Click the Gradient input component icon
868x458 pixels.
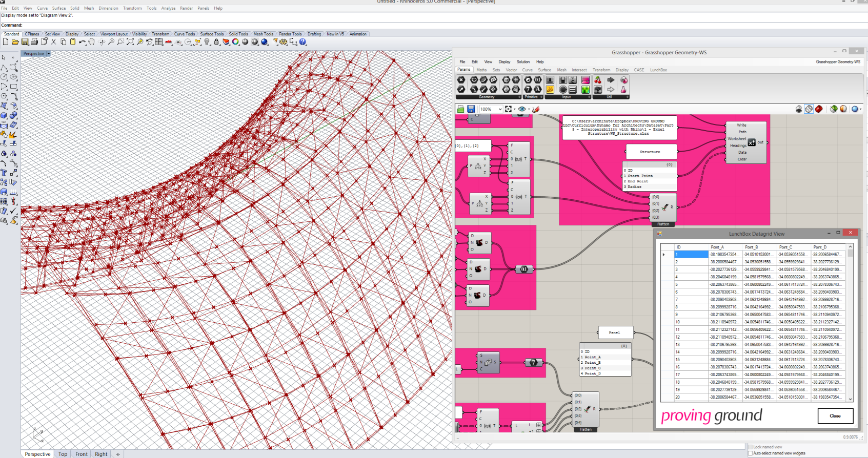(586, 80)
